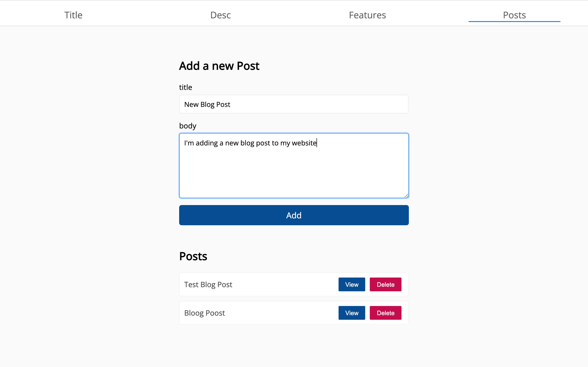Viewport: 588px width, 367px height.
Task: Click the Add a new Post heading
Action: 219,66
